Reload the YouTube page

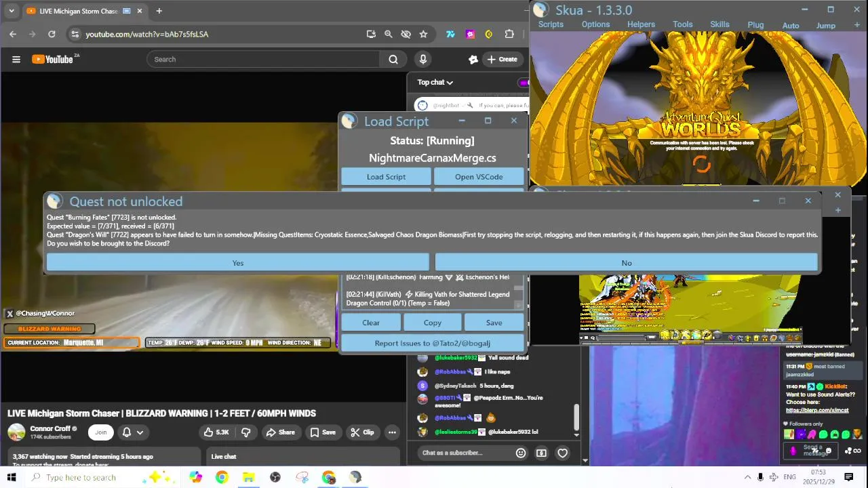point(52,34)
